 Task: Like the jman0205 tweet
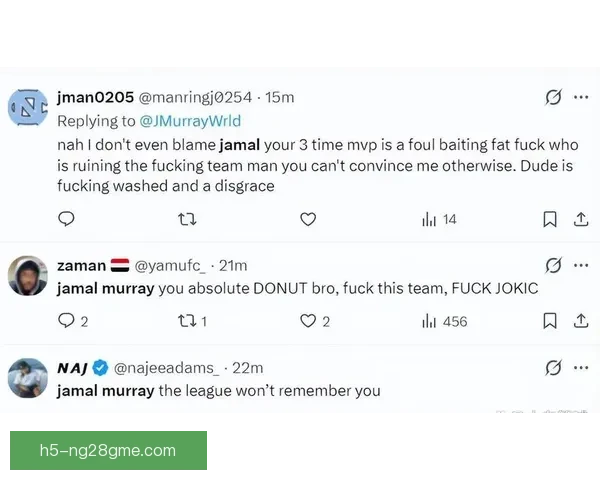308,219
